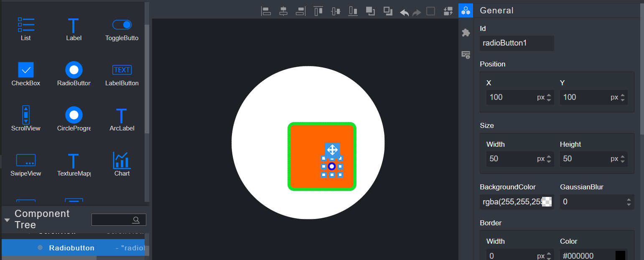Screen dimensions: 644x260
Task: Pick the Chart component from the palette
Action: coord(122,164)
